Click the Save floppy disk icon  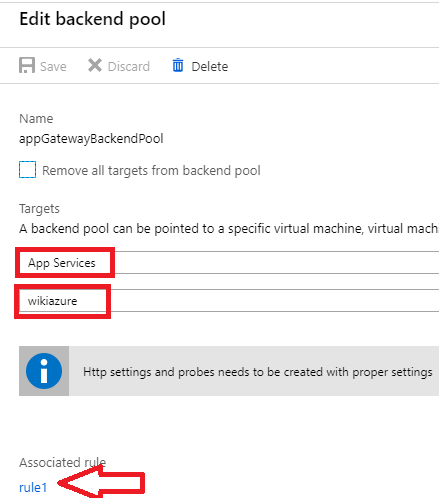pyautogui.click(x=27, y=65)
